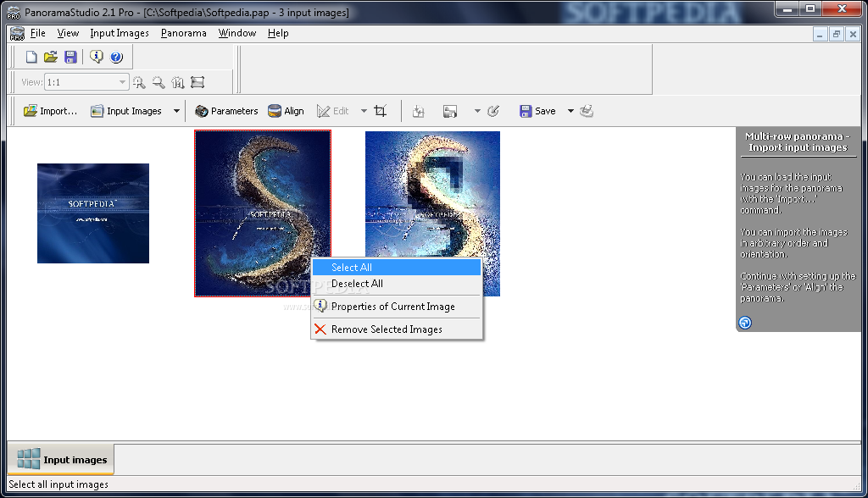The width and height of the screenshot is (868, 498).
Task: Choose Deselect All from the context menu
Action: pos(357,284)
